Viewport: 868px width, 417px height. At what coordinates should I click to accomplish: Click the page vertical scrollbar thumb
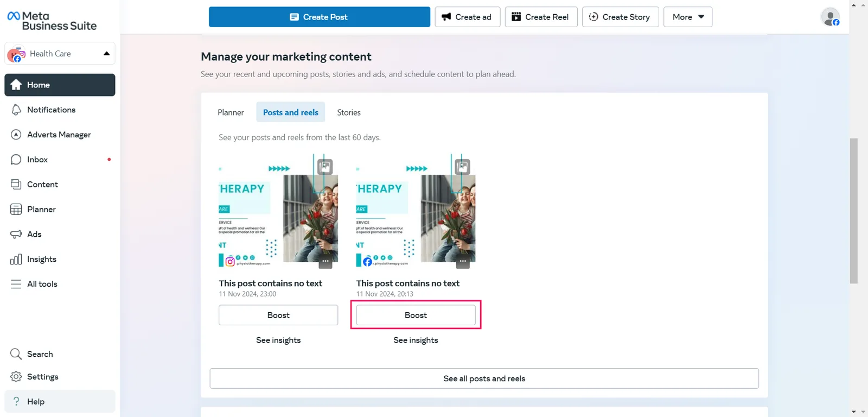pos(854,211)
